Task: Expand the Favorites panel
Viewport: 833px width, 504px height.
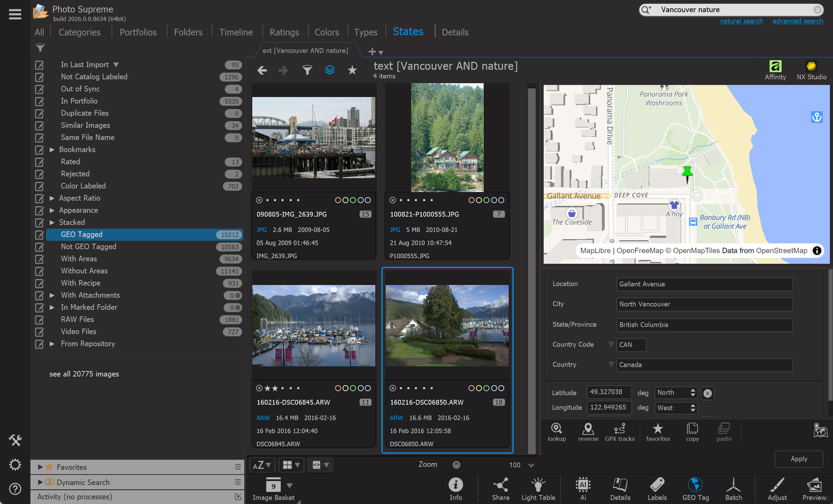Action: [40, 467]
